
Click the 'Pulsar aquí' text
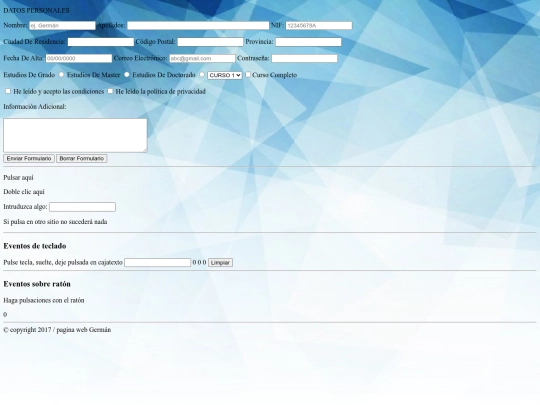pyautogui.click(x=18, y=178)
